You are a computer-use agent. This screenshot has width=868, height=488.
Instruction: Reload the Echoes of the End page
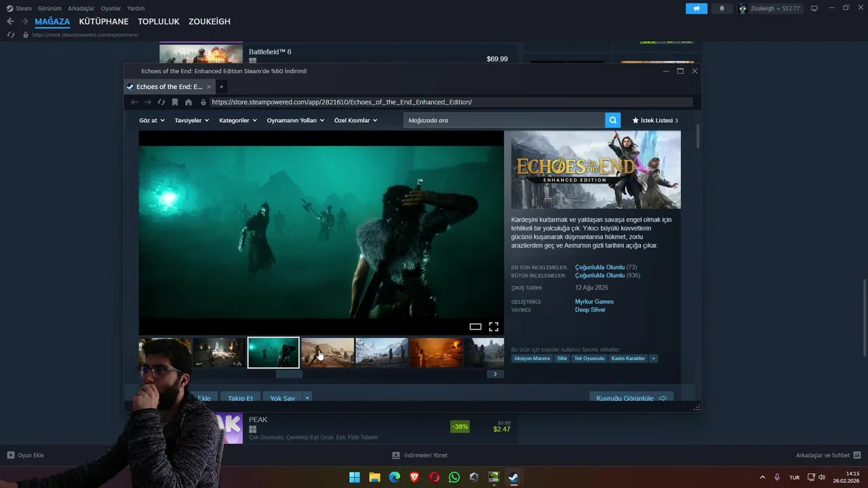pos(161,102)
